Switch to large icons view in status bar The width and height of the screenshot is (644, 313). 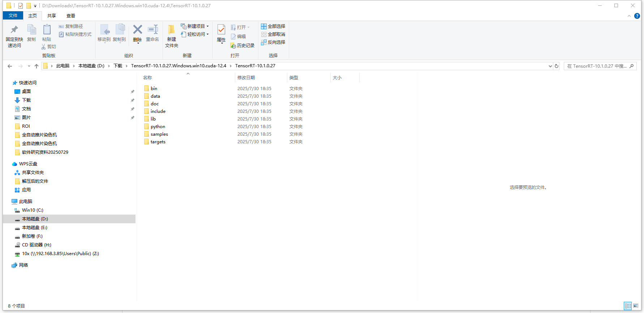636,306
